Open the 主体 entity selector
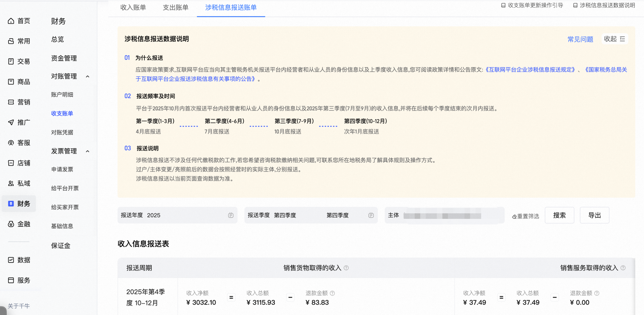The height and width of the screenshot is (315, 644). click(444, 215)
